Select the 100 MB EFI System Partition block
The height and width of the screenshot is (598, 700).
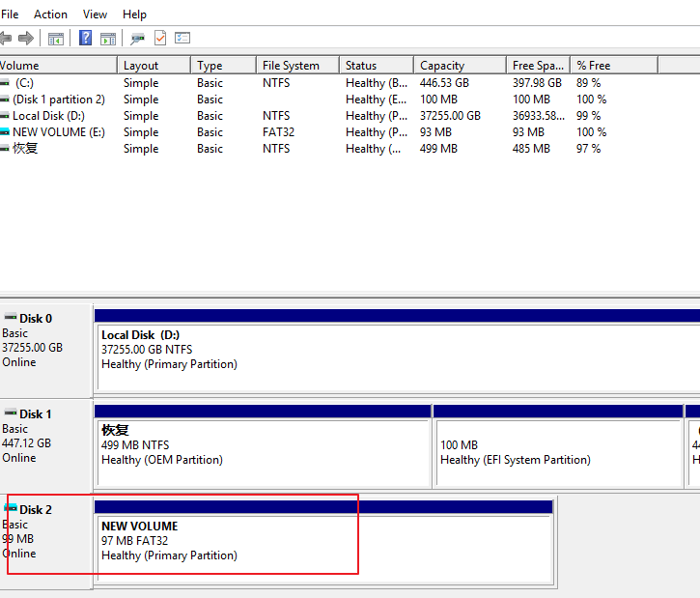[557, 452]
